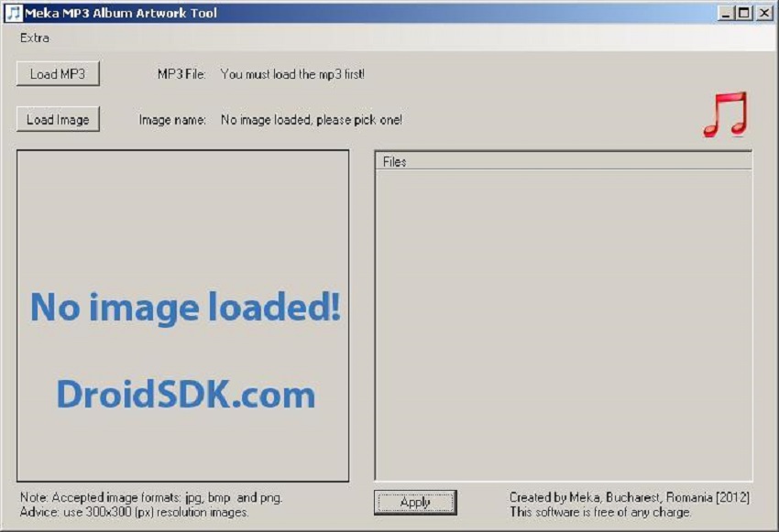Minimize the Meka window
Viewport: 779px width, 532px height.
726,13
